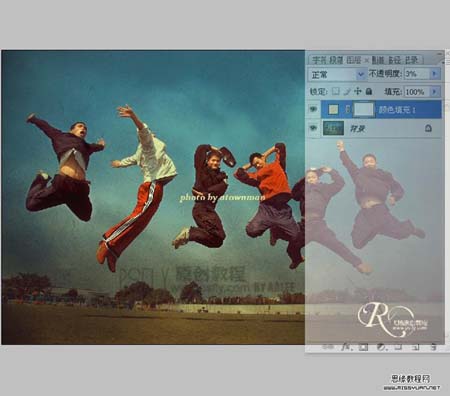This screenshot has height=396, width=450.
Task: Select the 背景 layer thumbnail
Action: click(x=333, y=128)
